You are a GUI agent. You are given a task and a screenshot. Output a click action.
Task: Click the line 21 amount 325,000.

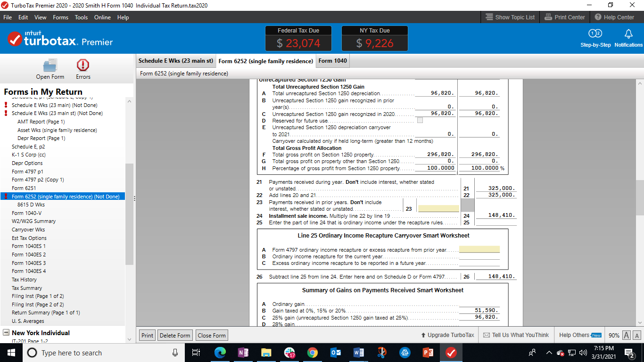[502, 188]
